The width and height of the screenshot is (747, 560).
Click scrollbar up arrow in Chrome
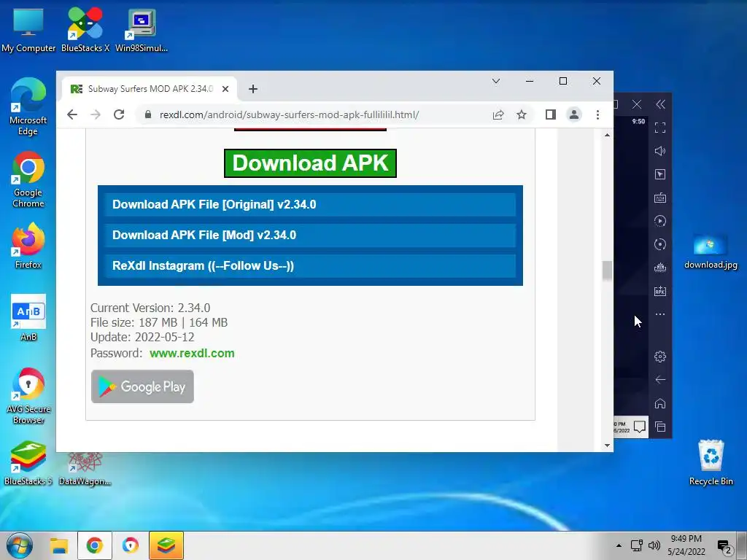click(x=607, y=135)
